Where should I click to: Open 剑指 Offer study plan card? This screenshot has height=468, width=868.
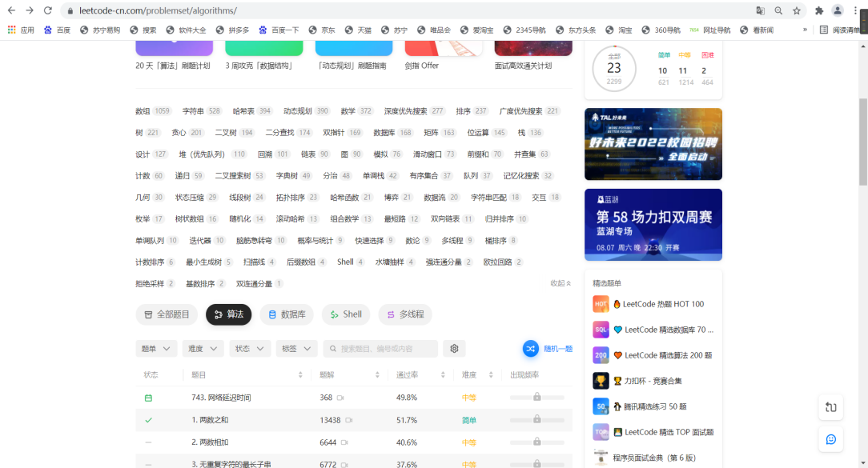tap(443, 57)
